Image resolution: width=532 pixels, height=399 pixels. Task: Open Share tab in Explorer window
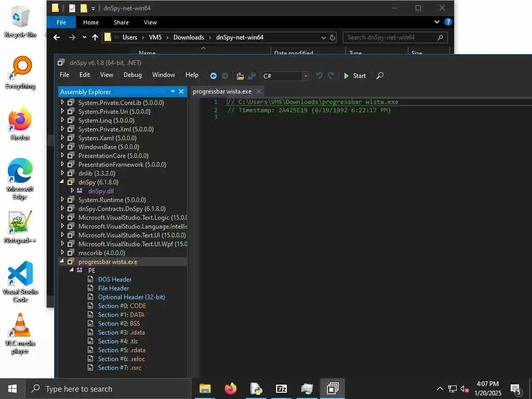pos(121,22)
